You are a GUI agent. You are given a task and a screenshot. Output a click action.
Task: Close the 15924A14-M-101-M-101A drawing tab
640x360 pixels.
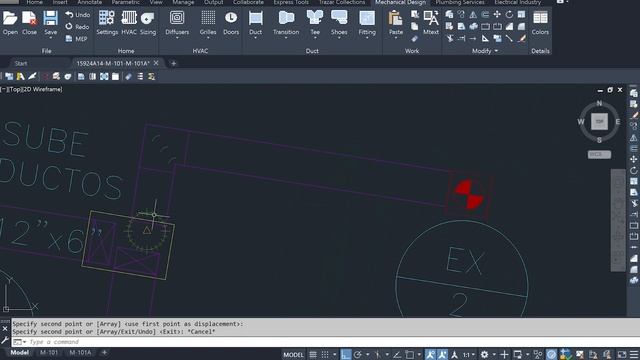(156, 63)
